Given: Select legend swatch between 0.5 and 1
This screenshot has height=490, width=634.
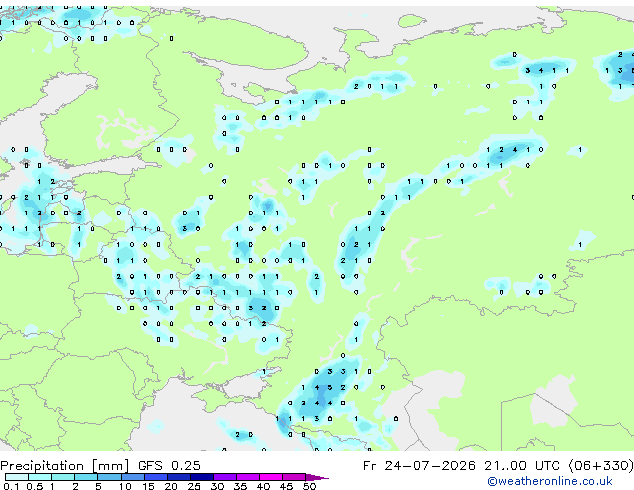Looking at the screenshot, I should coord(40,477).
